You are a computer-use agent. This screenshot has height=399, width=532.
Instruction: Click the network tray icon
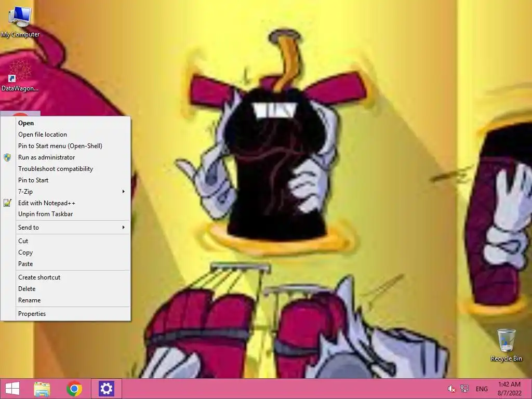[x=464, y=389]
